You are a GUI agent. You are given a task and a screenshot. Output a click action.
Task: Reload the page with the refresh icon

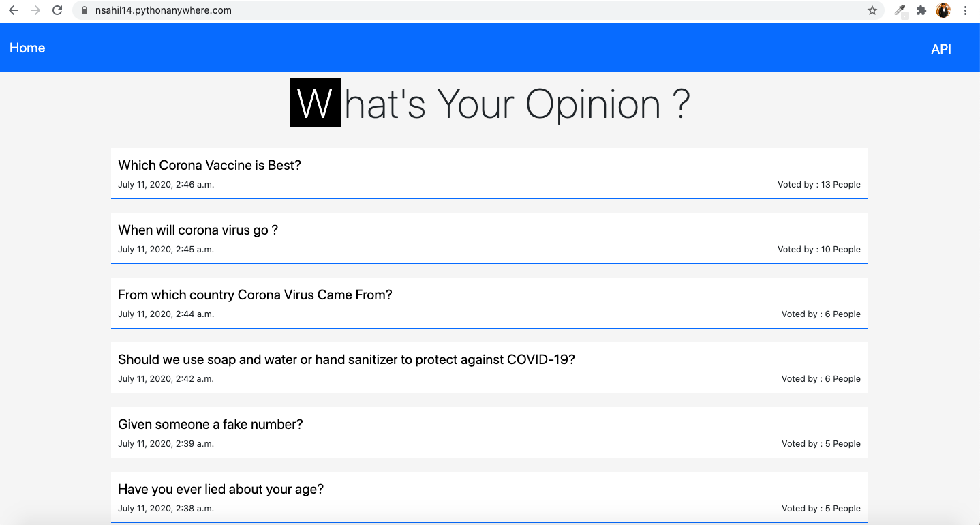point(57,10)
